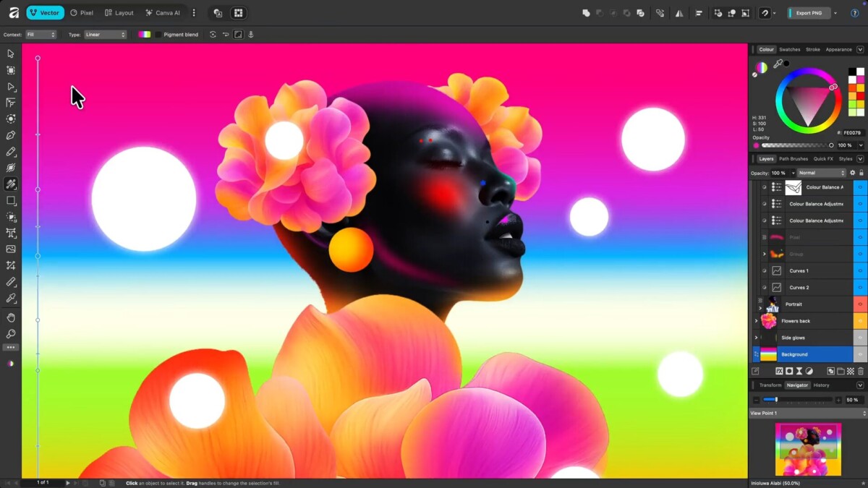This screenshot has width=868, height=488.
Task: Choose the Hand (pan) tool
Action: (11, 317)
